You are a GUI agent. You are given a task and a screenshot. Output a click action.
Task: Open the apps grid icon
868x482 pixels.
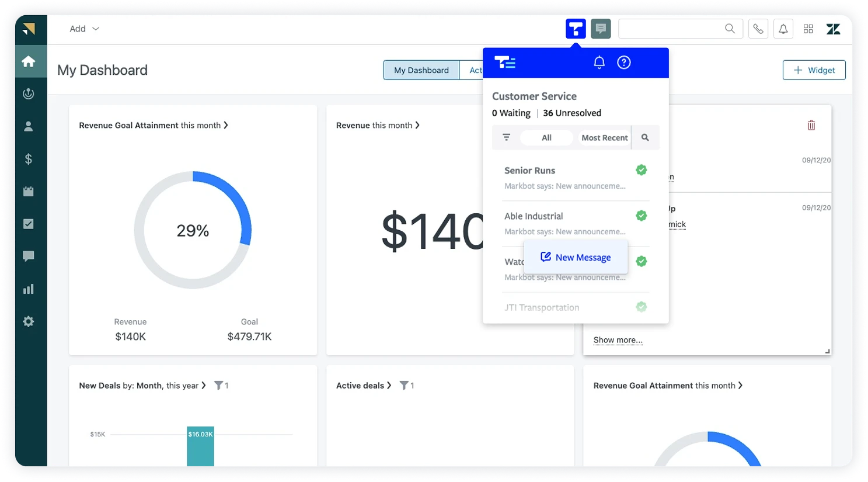pyautogui.click(x=808, y=29)
